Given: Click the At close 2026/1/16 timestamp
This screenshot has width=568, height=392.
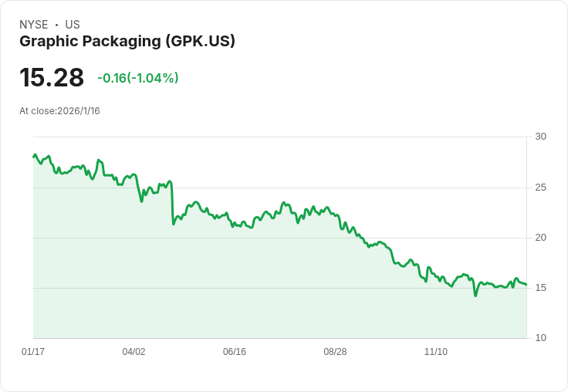Looking at the screenshot, I should pyautogui.click(x=59, y=111).
